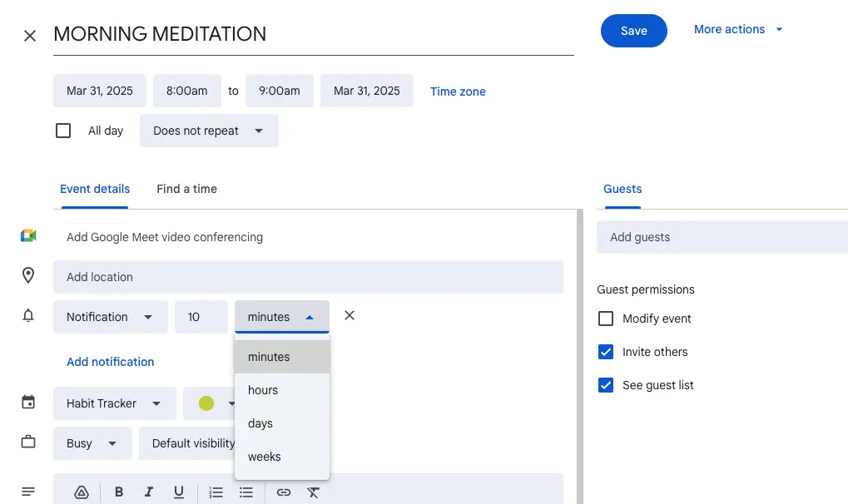The height and width of the screenshot is (504, 848).
Task: Toggle underline in description toolbar
Action: point(178,492)
